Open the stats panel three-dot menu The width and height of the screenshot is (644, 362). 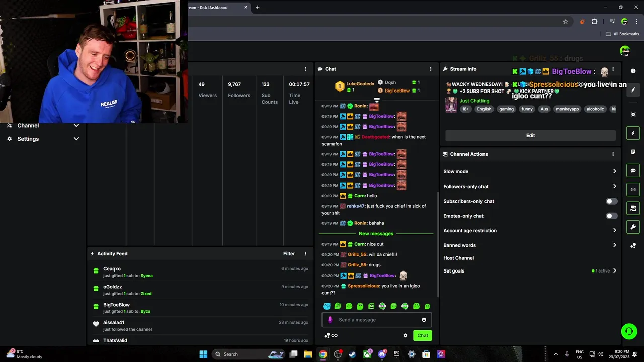(x=305, y=69)
